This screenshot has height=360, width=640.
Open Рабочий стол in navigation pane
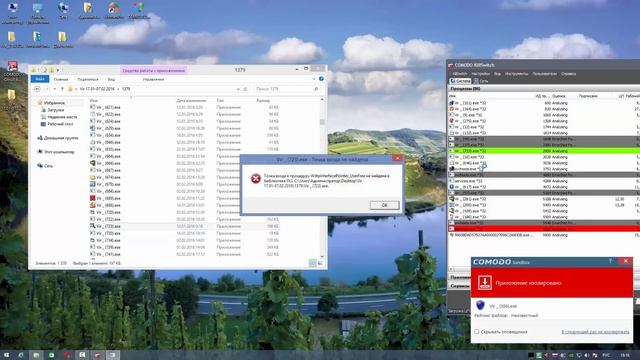pyautogui.click(x=60, y=124)
